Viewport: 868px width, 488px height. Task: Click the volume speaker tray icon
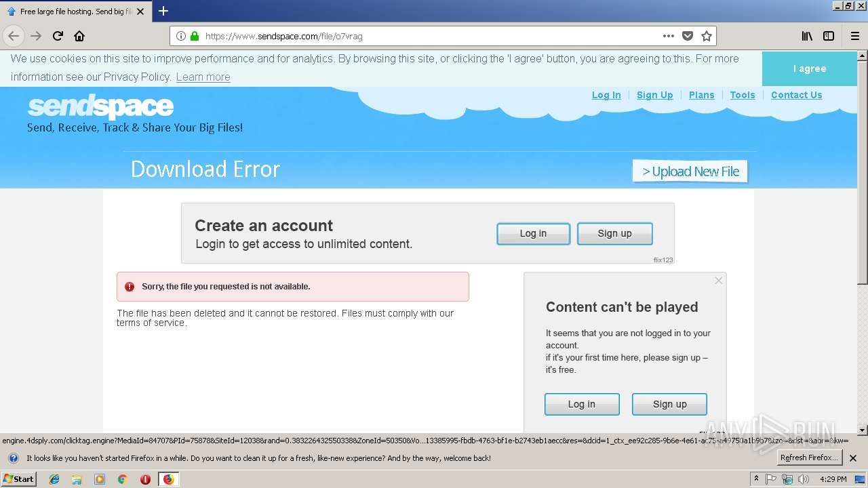(804, 479)
